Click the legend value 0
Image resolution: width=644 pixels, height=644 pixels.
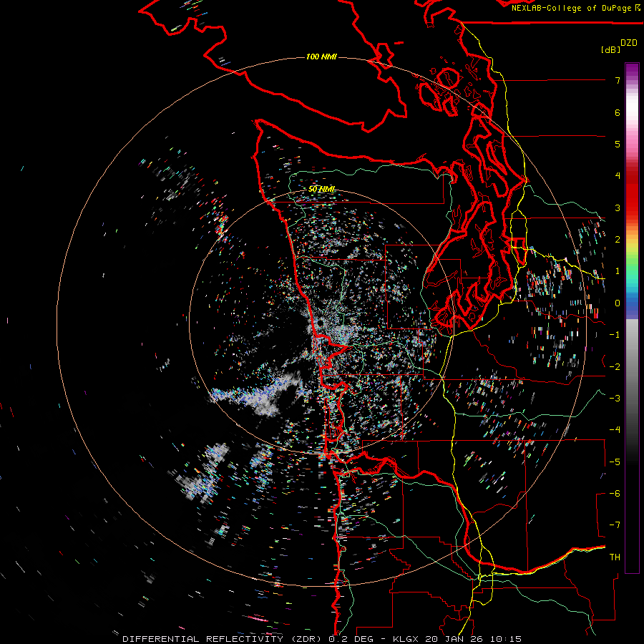click(618, 303)
